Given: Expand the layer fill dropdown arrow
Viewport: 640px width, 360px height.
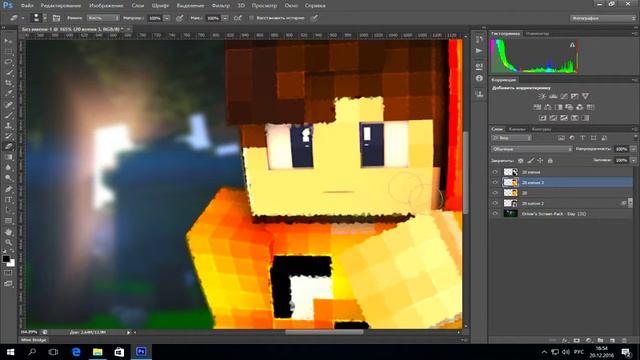Looking at the screenshot, I should point(634,160).
